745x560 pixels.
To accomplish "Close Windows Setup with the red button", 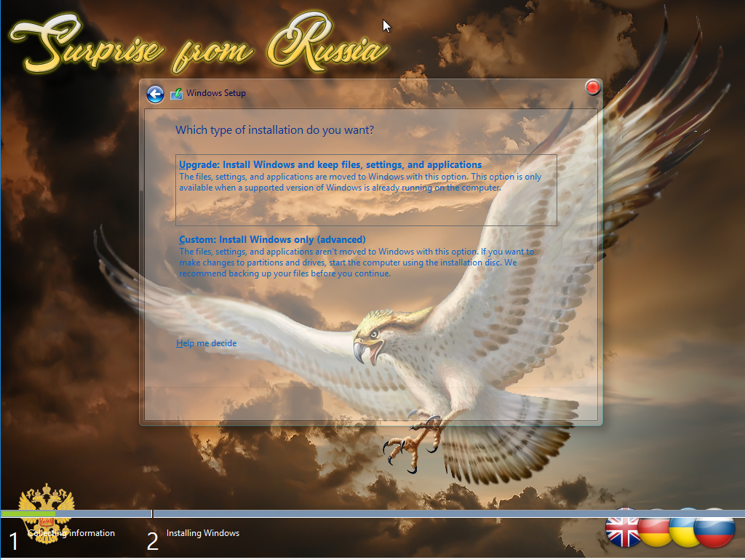I will click(592, 87).
